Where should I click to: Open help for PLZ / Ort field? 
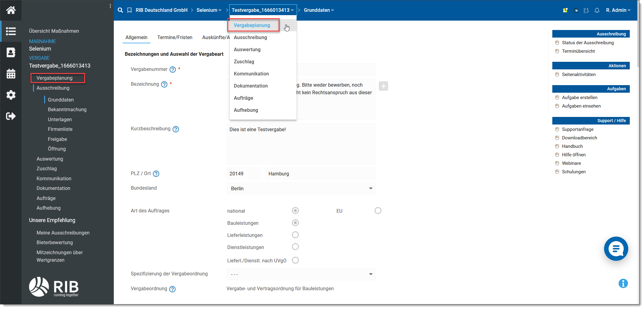156,174
